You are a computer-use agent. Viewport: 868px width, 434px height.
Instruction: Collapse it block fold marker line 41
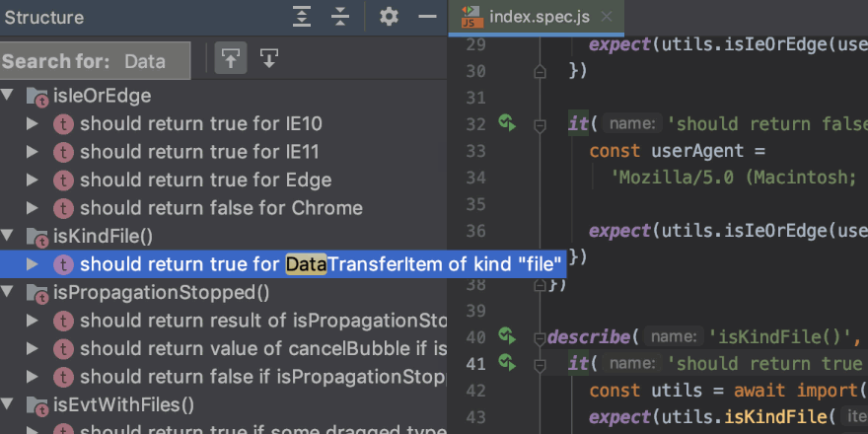click(540, 365)
